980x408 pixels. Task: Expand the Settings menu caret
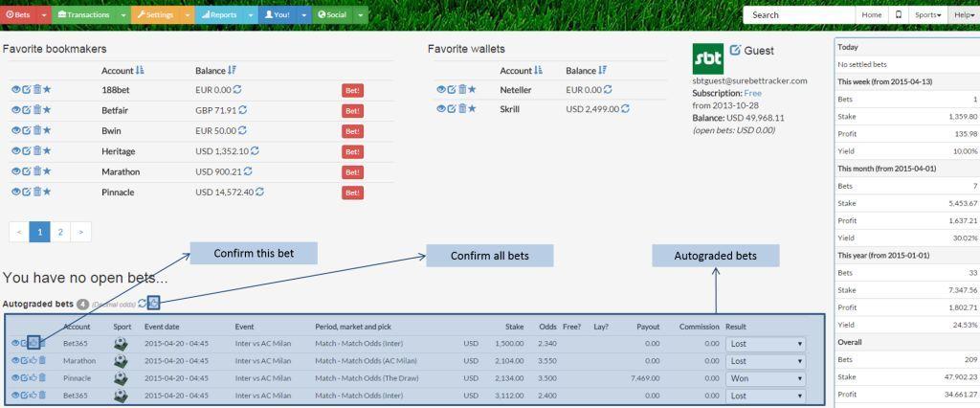point(189,15)
